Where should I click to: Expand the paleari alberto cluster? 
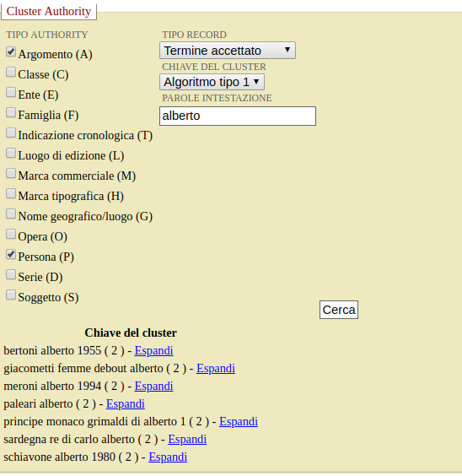pos(126,403)
